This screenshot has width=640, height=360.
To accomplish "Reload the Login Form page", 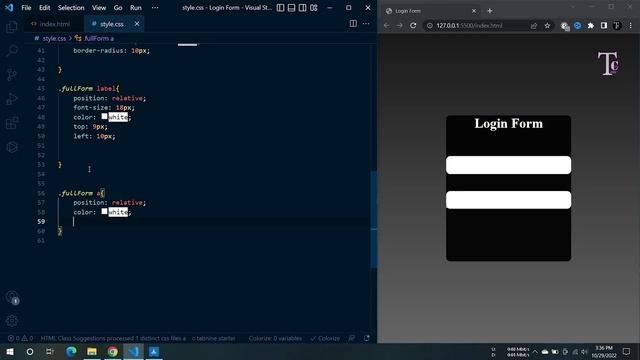I will point(413,26).
